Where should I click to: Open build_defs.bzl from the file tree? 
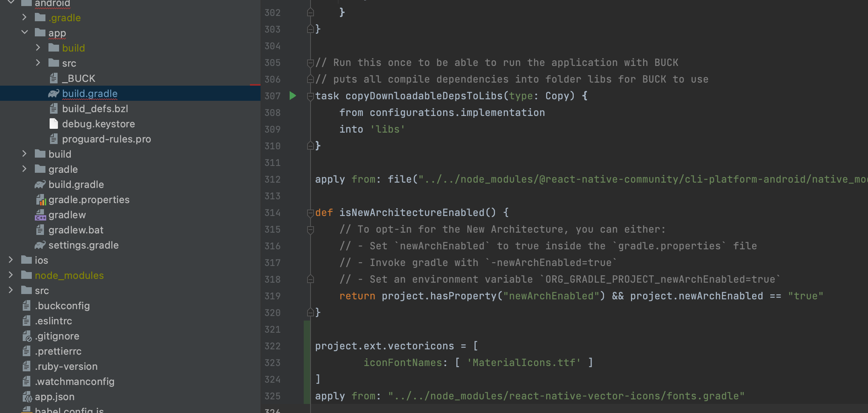pyautogui.click(x=95, y=109)
